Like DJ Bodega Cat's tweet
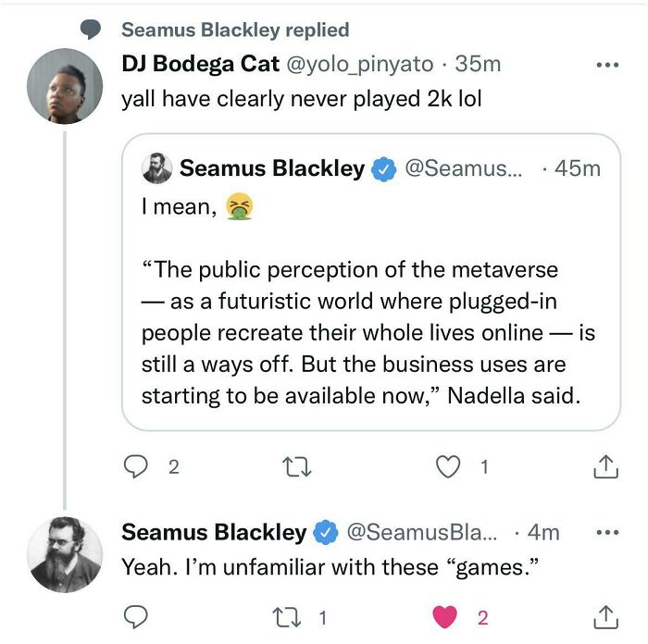 448,467
